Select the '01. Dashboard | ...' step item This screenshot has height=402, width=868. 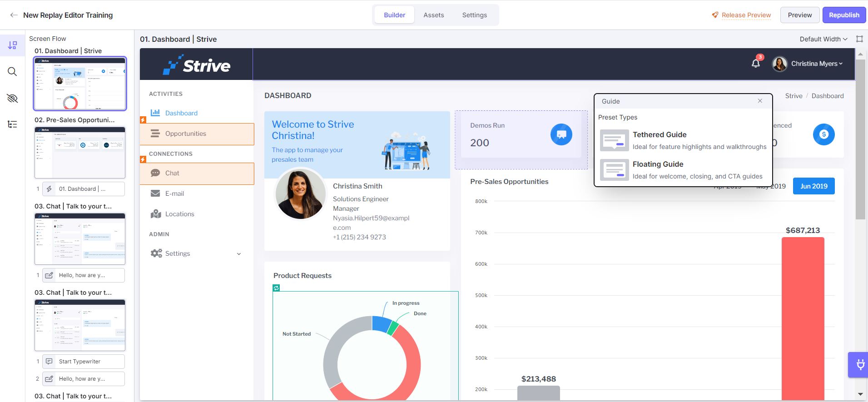[x=84, y=189]
